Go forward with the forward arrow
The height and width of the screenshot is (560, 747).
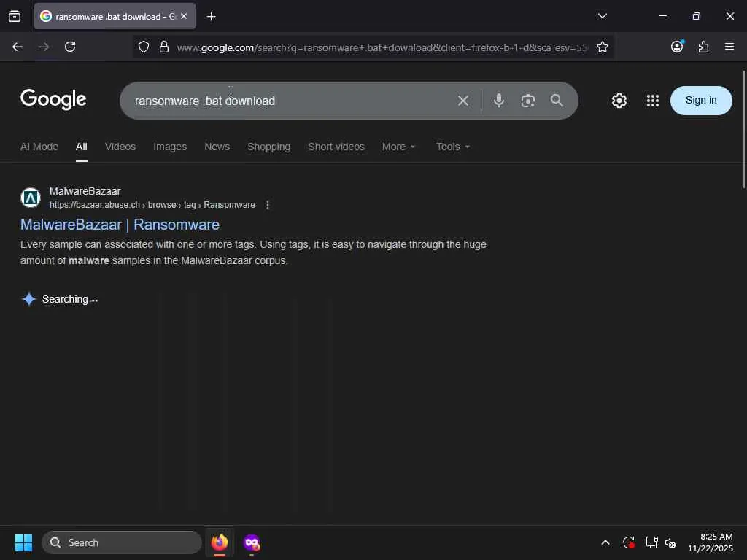tap(44, 47)
